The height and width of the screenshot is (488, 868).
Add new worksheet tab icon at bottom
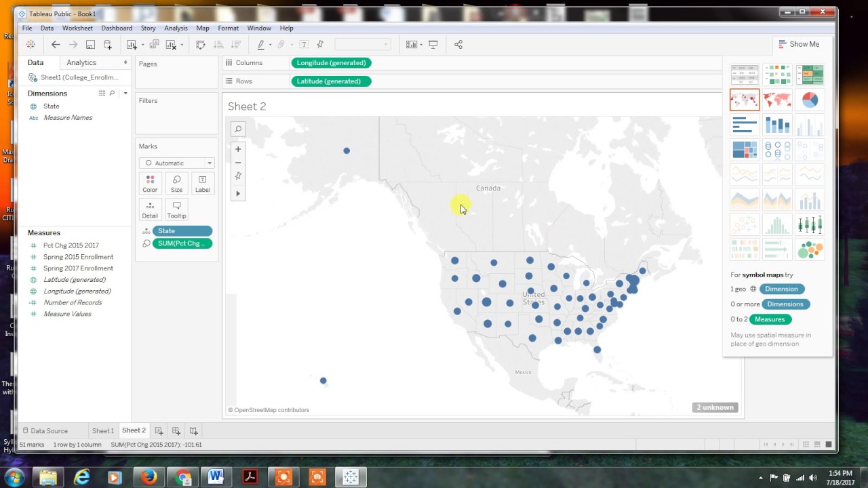(x=159, y=431)
